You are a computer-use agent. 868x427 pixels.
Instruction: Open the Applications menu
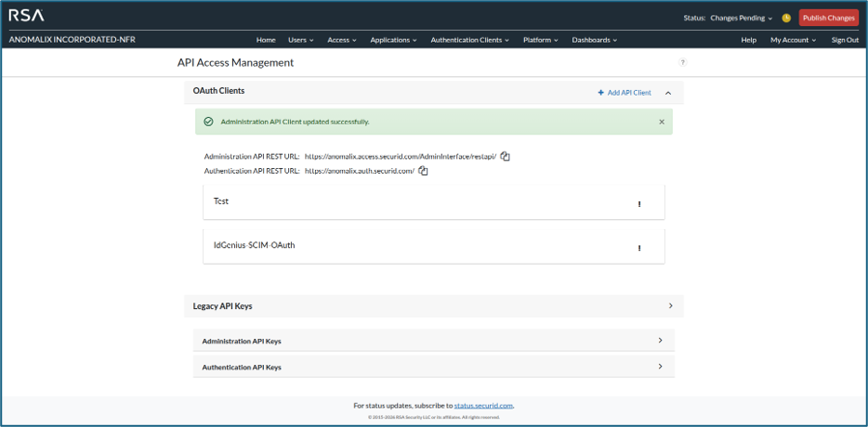[x=393, y=40]
